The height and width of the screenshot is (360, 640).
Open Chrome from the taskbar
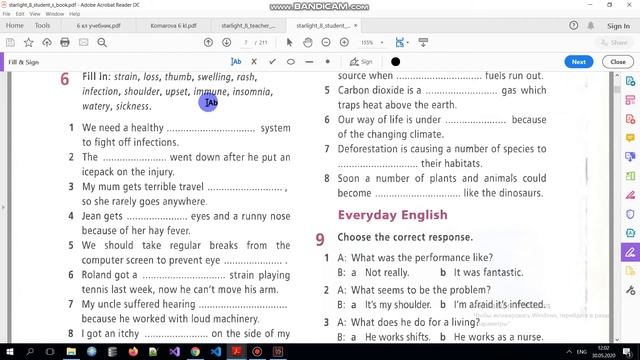tap(195, 351)
